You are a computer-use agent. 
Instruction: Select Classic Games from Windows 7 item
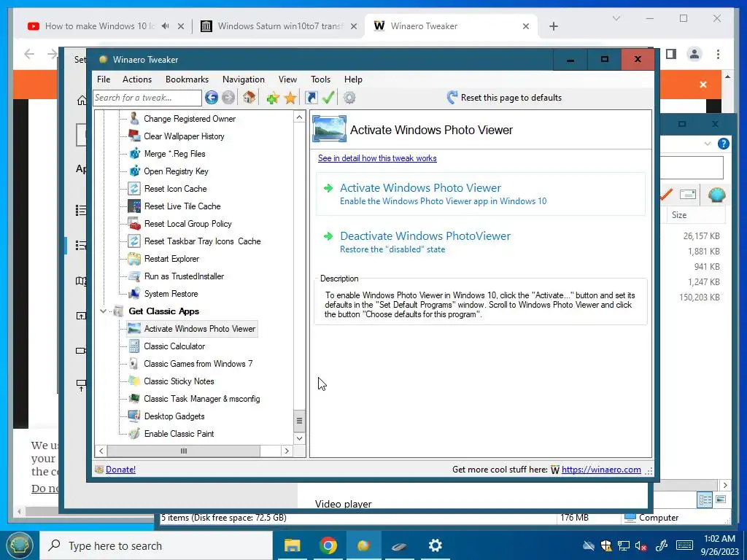click(x=198, y=364)
